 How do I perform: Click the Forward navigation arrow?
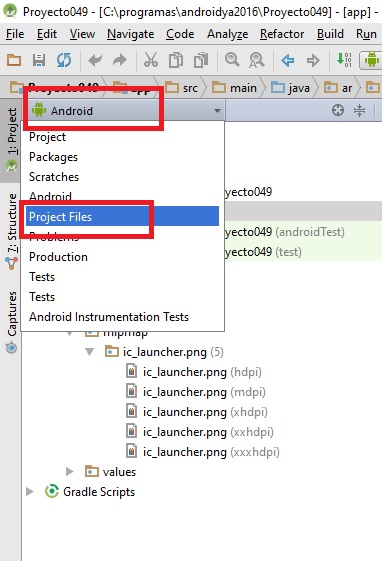(313, 60)
